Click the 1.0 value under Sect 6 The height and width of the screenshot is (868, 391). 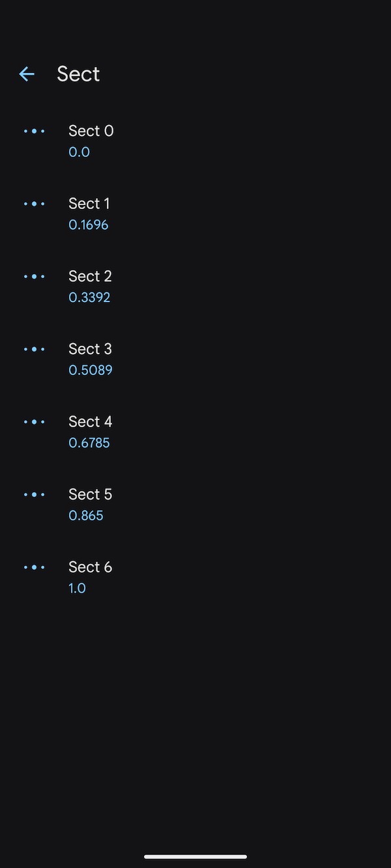(77, 587)
